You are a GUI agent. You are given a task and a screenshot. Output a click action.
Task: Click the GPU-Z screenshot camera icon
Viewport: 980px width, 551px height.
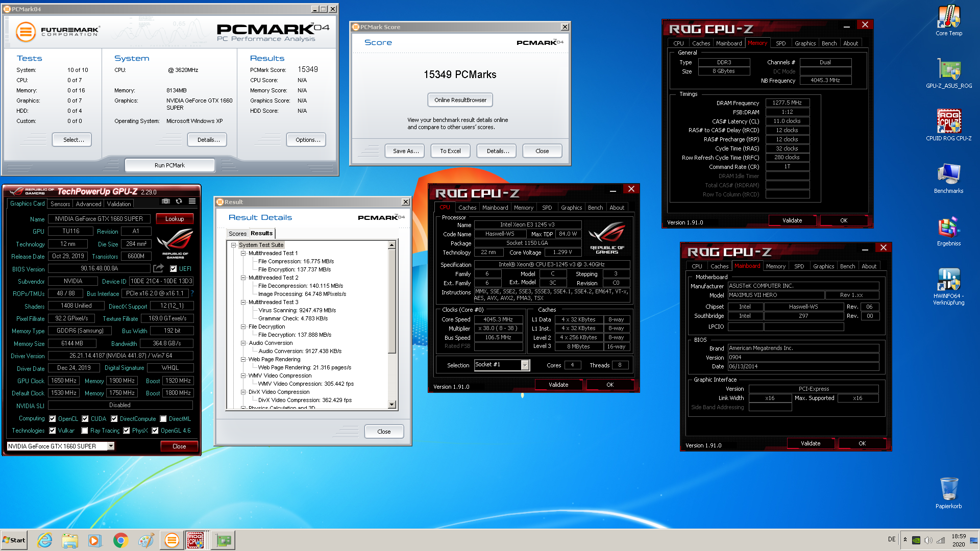[x=166, y=201]
